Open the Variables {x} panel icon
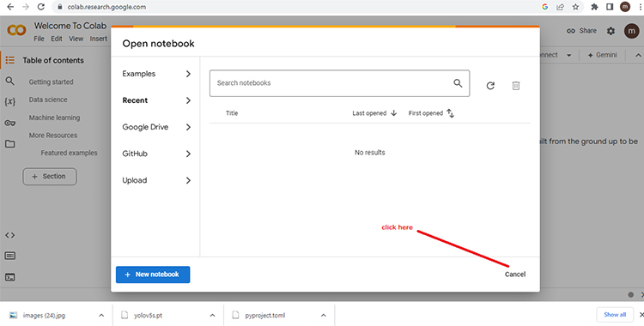 click(x=9, y=101)
